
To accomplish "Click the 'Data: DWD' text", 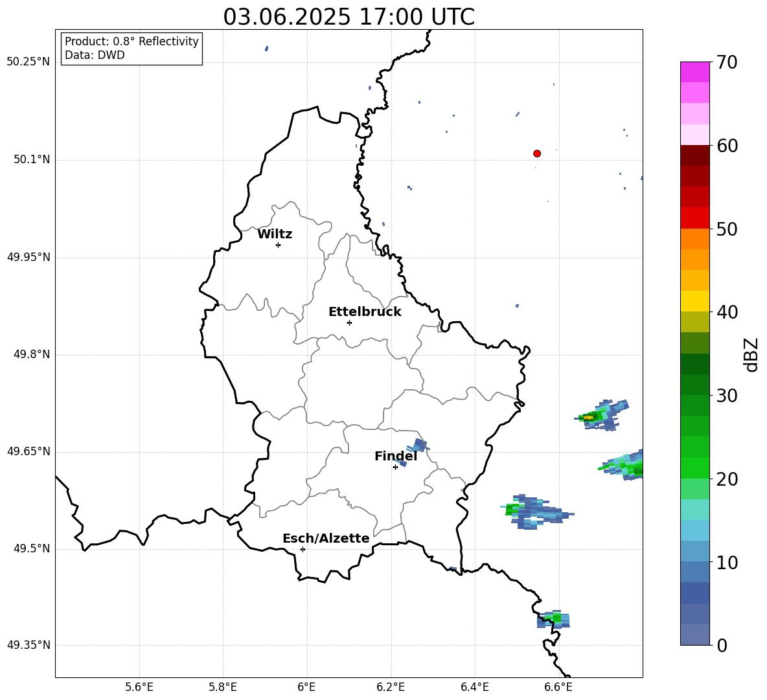I will tap(95, 55).
